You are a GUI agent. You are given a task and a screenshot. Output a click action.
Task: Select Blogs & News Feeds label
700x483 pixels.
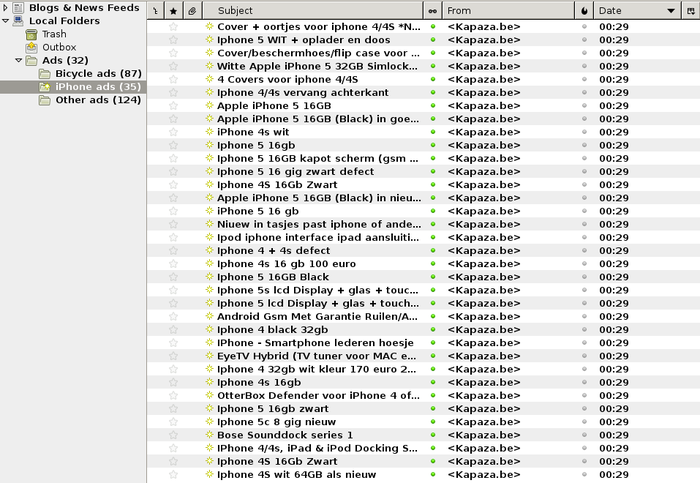click(x=84, y=8)
